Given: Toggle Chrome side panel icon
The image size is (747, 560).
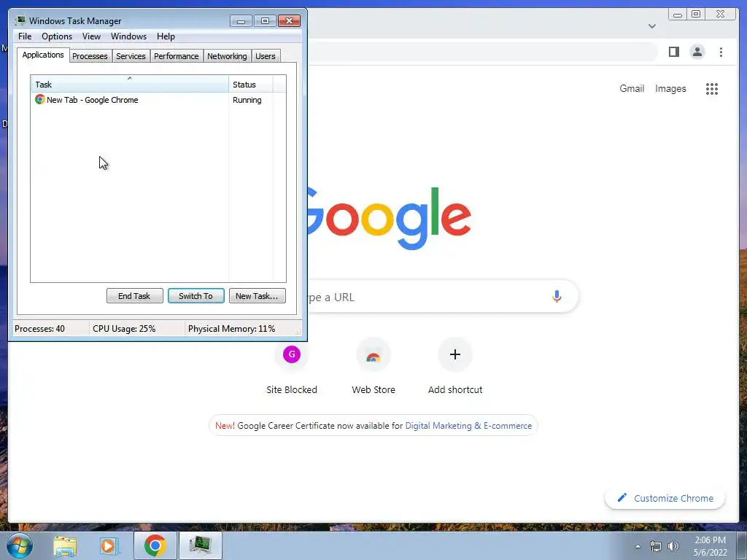Looking at the screenshot, I should [x=673, y=52].
